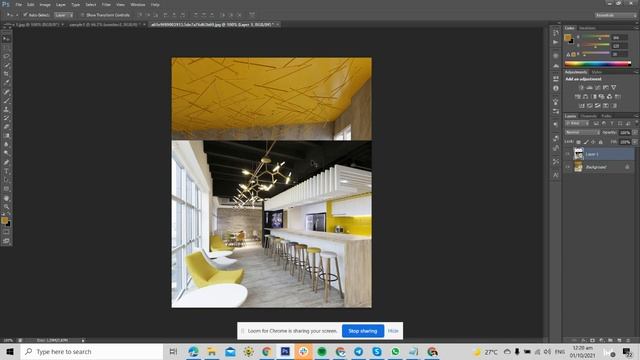Switch to the Channels tab
640x360 pixels.
click(x=589, y=116)
